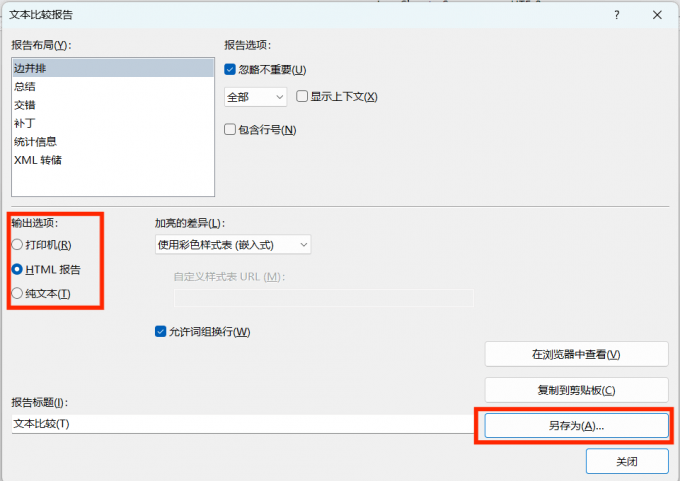Choose the 交错 report layout
The width and height of the screenshot is (680, 481).
click(113, 105)
